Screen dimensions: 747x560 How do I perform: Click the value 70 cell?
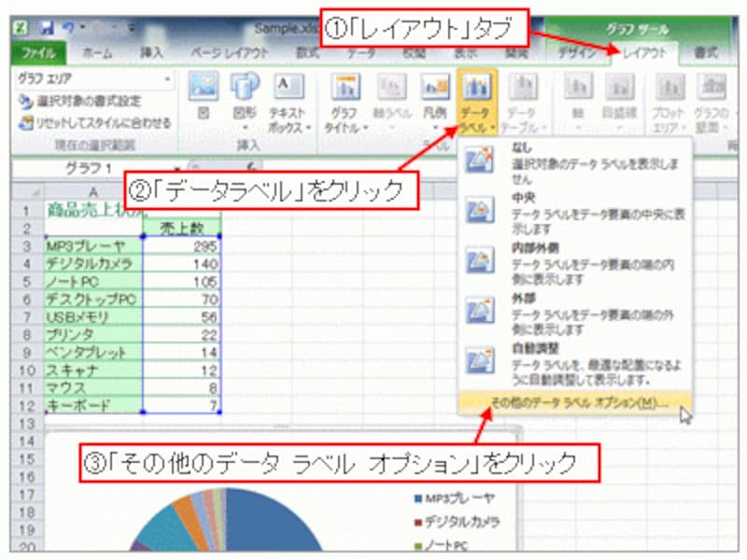click(x=182, y=299)
